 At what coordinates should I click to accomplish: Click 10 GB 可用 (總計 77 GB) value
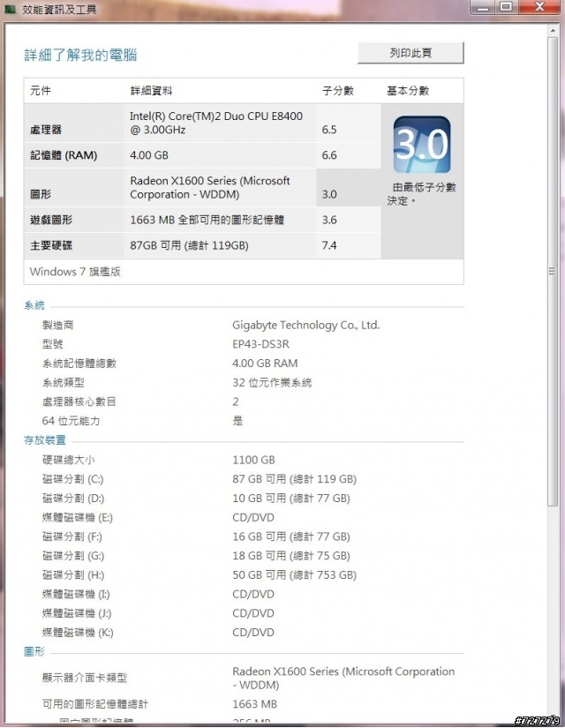[291, 499]
